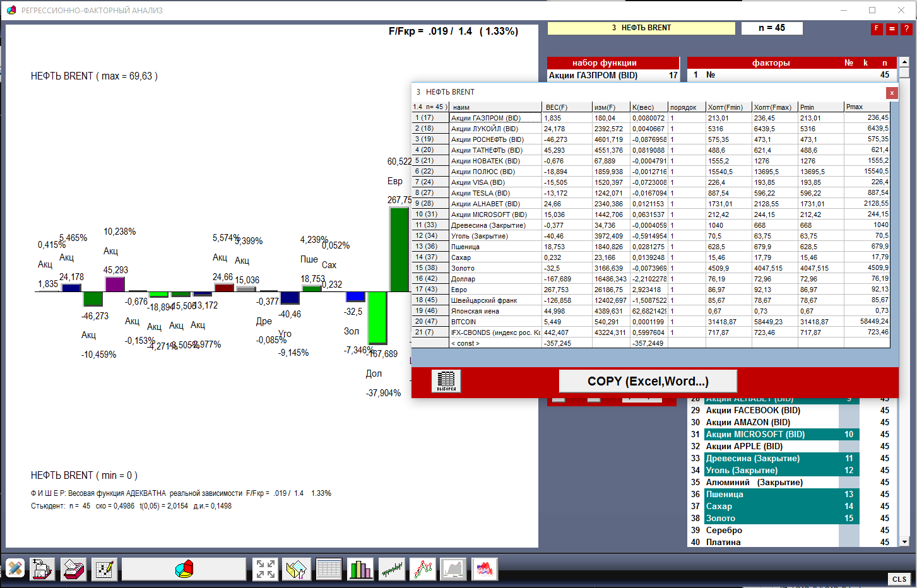Click the card file box icon
This screenshot has height=588, width=917.
tap(73, 569)
